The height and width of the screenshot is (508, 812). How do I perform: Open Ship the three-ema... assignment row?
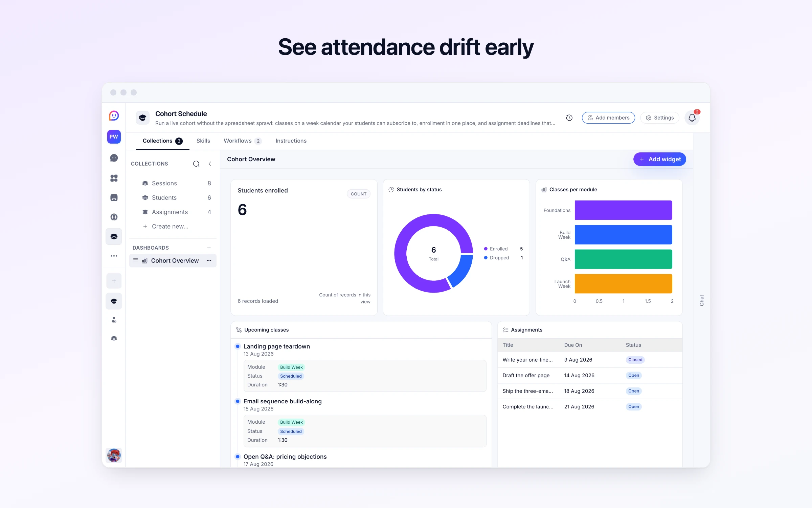590,391
